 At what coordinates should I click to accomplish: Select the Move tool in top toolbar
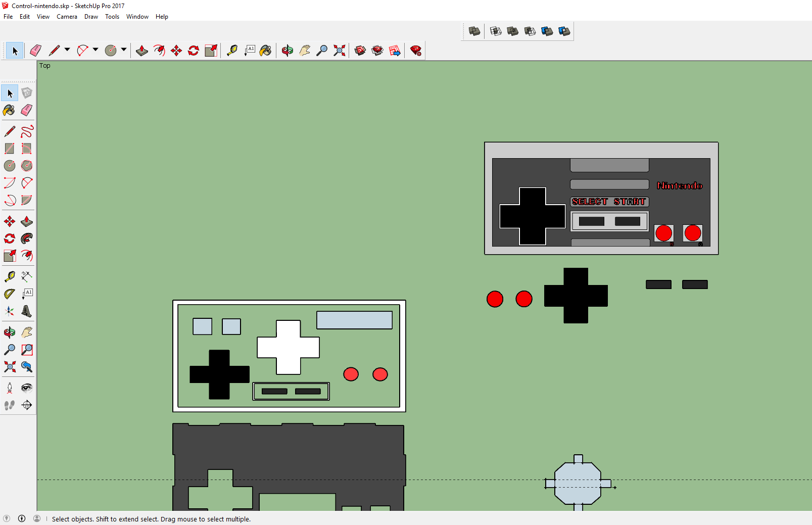pyautogui.click(x=176, y=51)
